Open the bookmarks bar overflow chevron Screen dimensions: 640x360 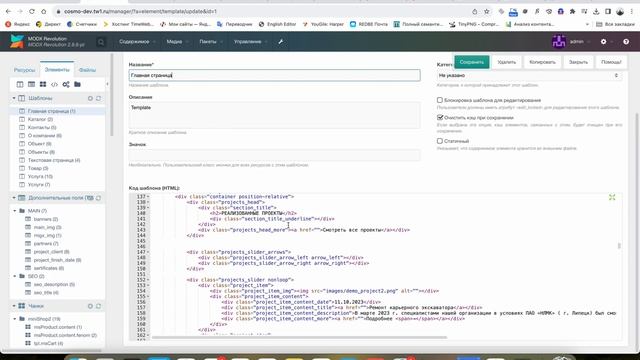587,24
